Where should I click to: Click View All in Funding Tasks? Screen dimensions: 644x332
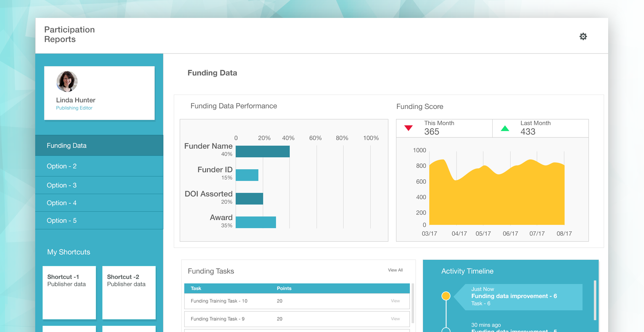[x=395, y=270]
